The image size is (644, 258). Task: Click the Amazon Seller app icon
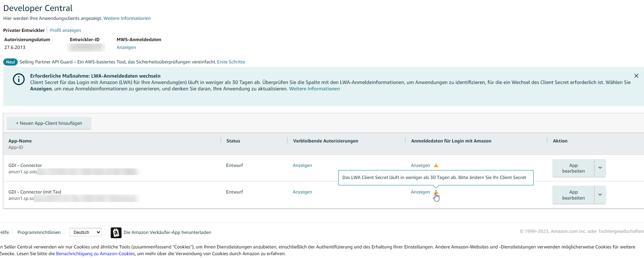[x=116, y=232]
